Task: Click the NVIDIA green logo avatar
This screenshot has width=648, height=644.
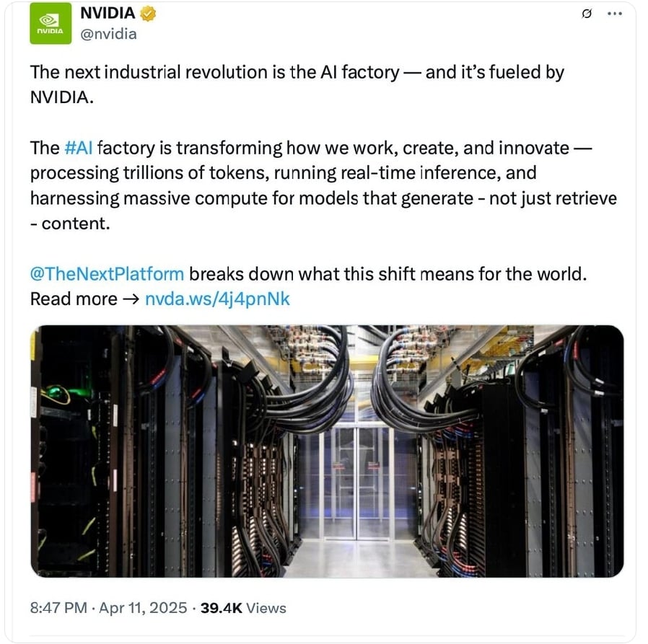Action: pos(50,23)
